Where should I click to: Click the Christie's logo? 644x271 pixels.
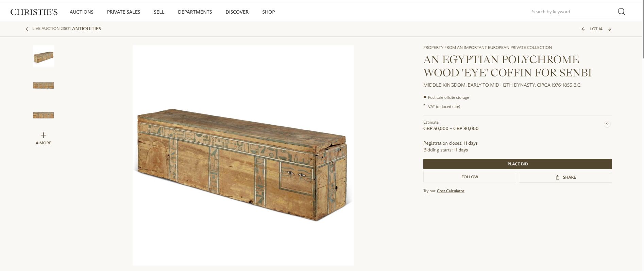point(34,12)
